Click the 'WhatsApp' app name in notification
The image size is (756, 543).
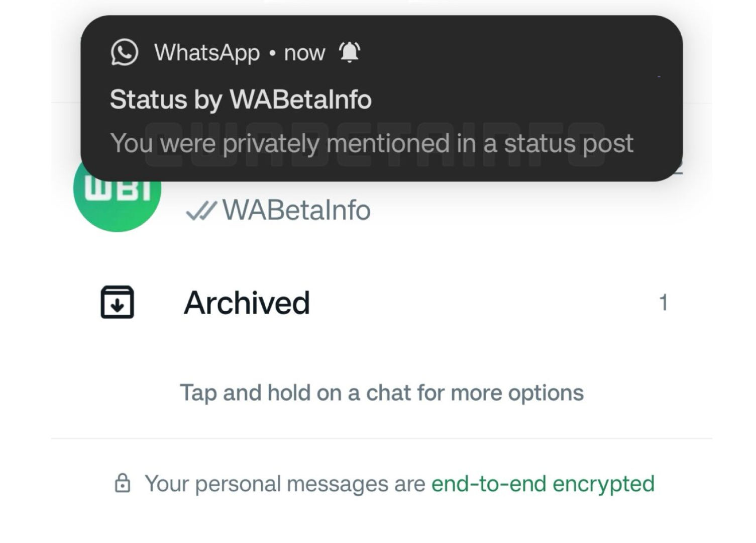coord(206,52)
